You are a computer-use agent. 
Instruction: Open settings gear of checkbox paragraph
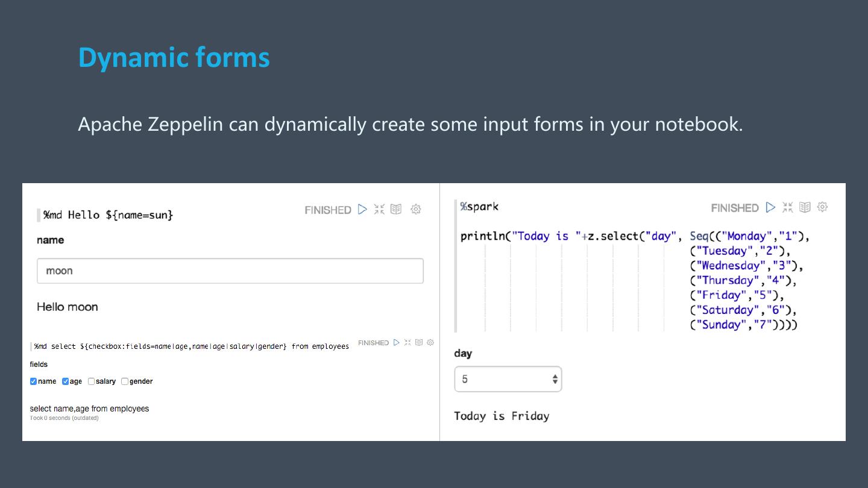[430, 343]
